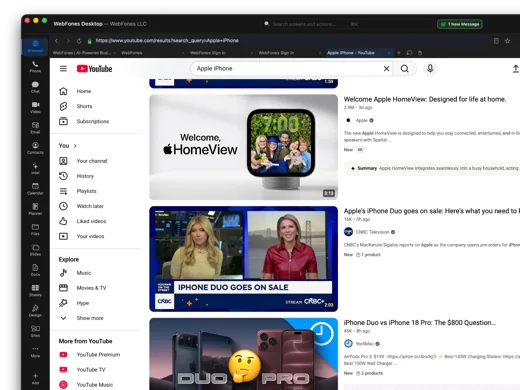520x390 pixels.
Task: Search YouTube with voice microphone
Action: pos(430,69)
